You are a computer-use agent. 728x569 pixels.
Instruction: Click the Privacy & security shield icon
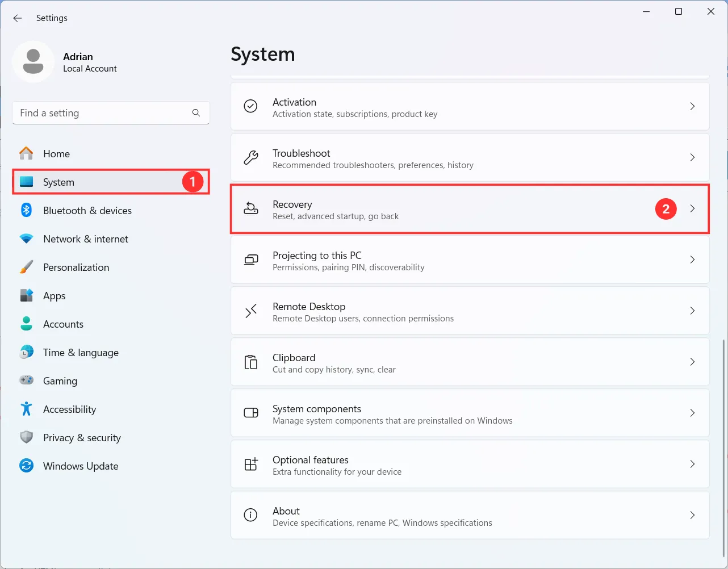[26, 437]
